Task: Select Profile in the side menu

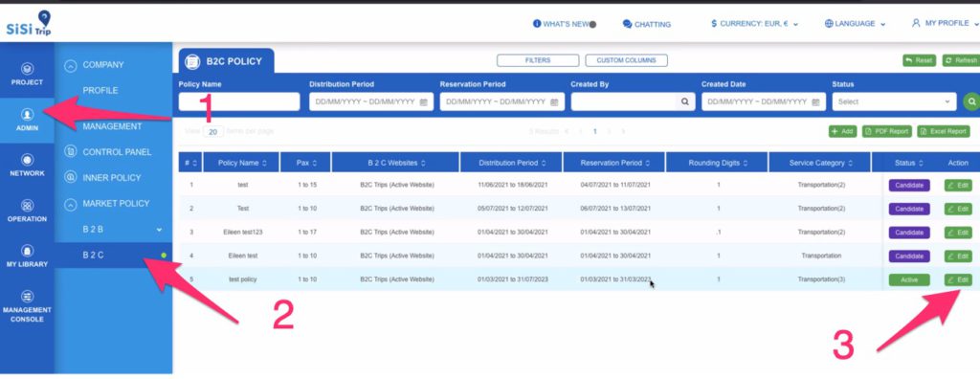Action: point(100,91)
